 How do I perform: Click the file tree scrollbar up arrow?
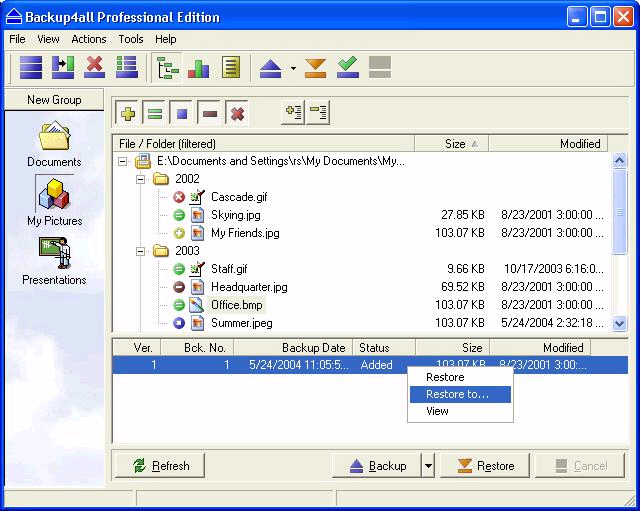620,160
